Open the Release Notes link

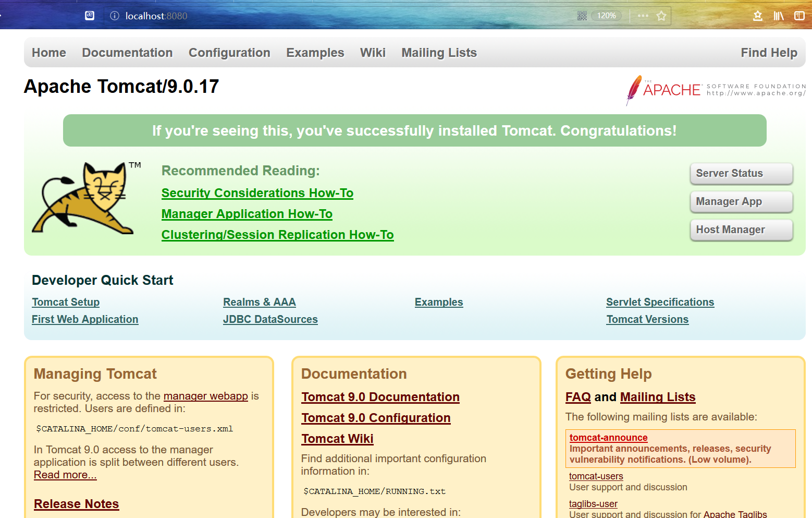click(77, 504)
